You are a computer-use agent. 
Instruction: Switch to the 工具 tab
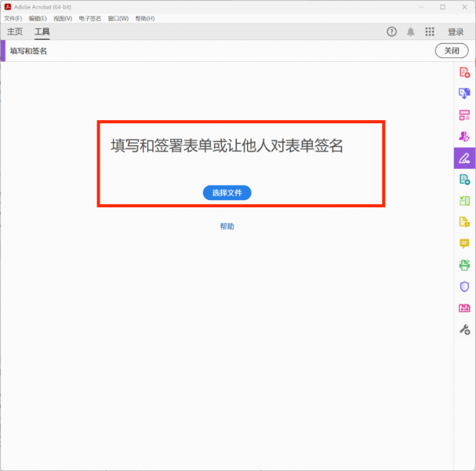[42, 31]
